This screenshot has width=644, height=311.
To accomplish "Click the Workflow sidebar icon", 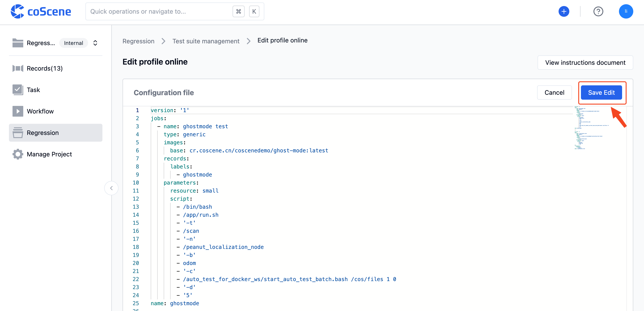I will (17, 111).
